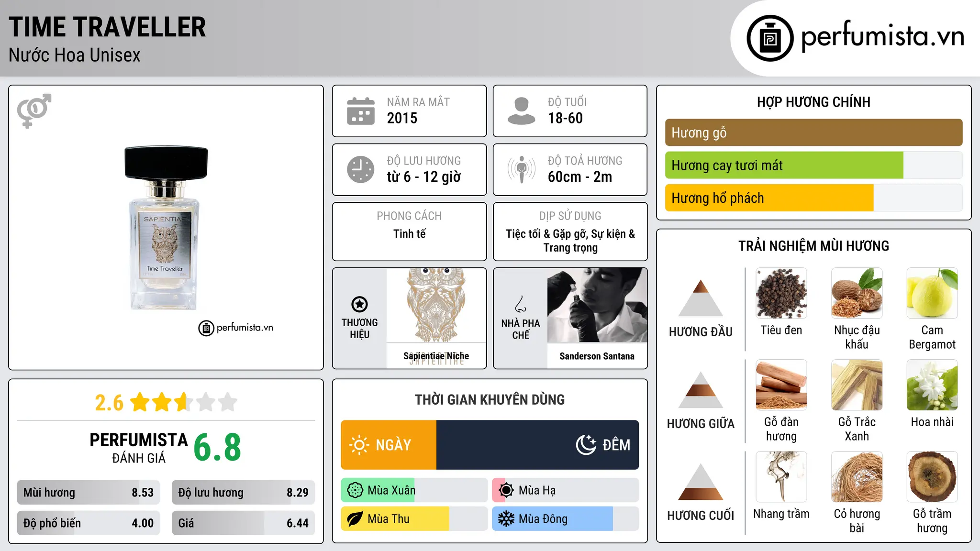Viewport: 980px width, 551px height.
Task: Click the star rating icons next to 2.6
Action: point(184,402)
